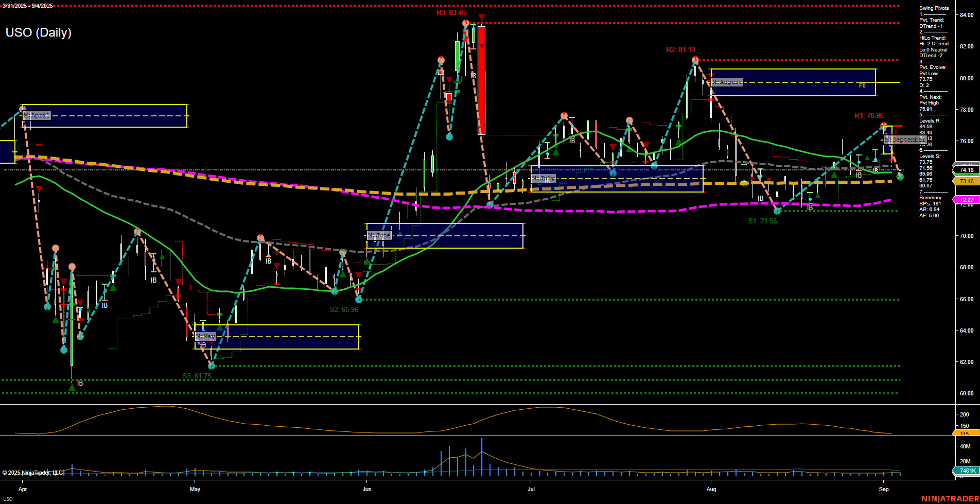Click the S1: 71.56 support label
Screen dimensions: 980x504
coord(763,221)
